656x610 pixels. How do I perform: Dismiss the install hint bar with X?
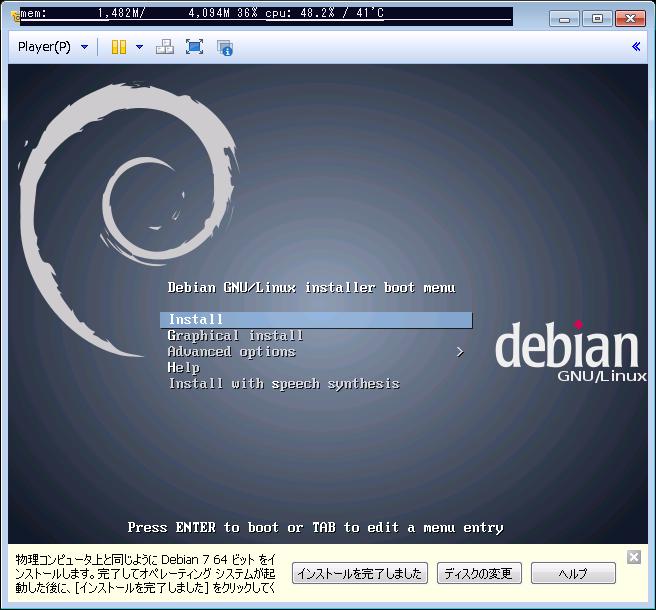(634, 557)
